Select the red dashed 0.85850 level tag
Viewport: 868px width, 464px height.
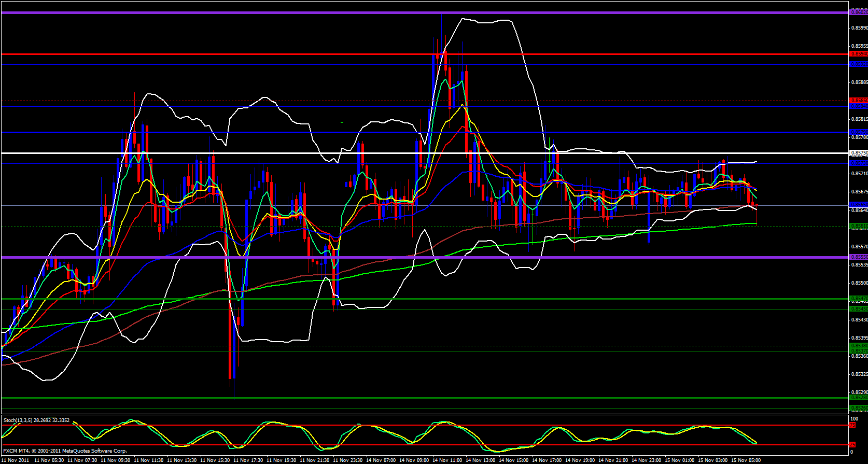[x=858, y=100]
